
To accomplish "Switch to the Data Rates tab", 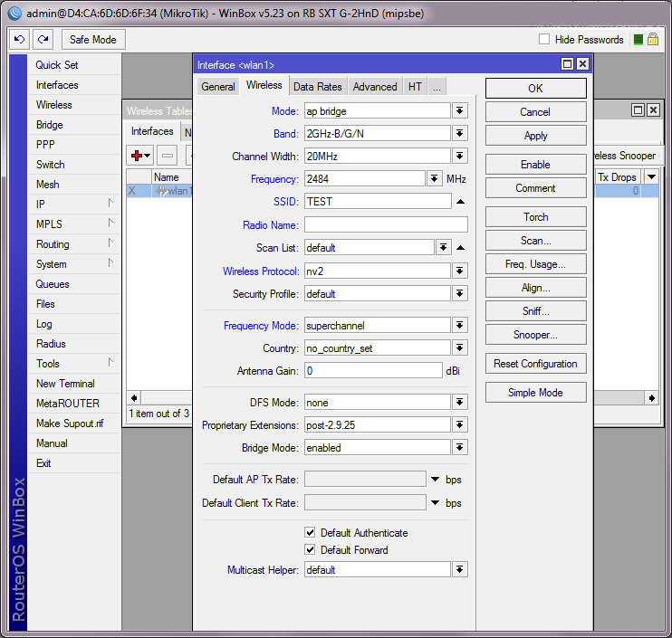I will (317, 87).
